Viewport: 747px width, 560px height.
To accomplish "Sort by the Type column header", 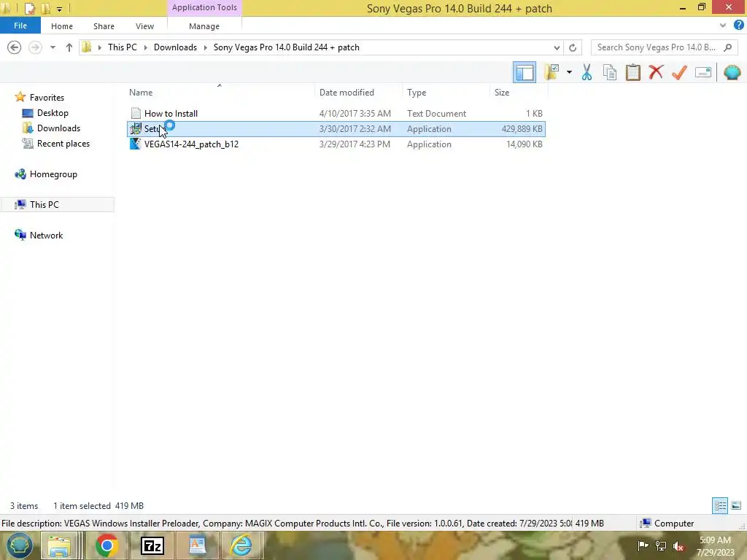I will coord(417,93).
